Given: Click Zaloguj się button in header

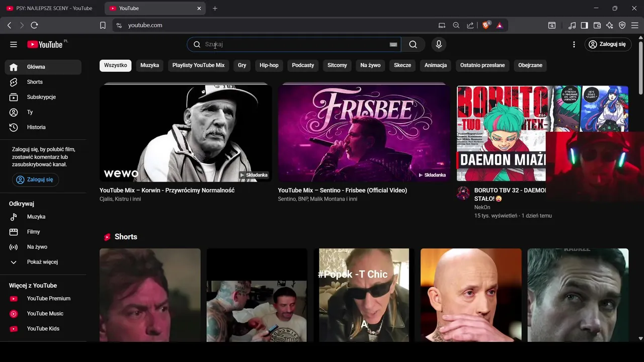Looking at the screenshot, I should coord(607,44).
